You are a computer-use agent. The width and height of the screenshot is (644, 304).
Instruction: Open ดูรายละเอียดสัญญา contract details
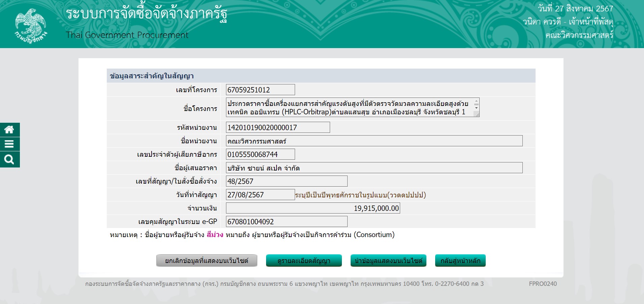[x=304, y=261]
